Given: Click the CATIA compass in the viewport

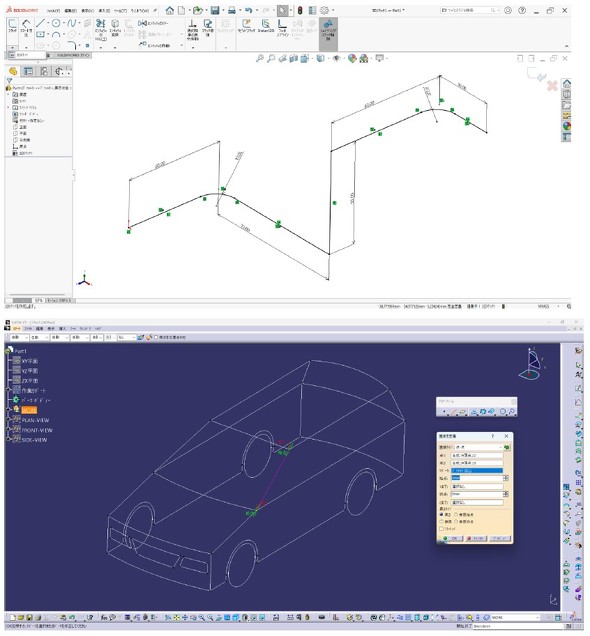Looking at the screenshot, I should [532, 363].
